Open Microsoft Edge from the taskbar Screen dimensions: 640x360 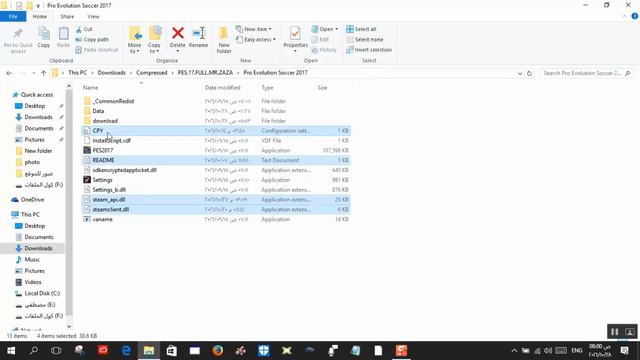pos(126,351)
